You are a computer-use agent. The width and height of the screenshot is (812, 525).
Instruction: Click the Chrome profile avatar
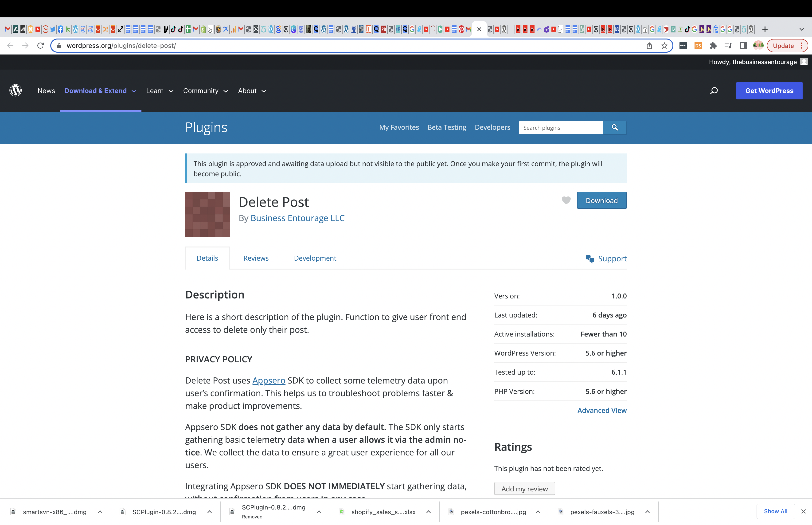(758, 45)
